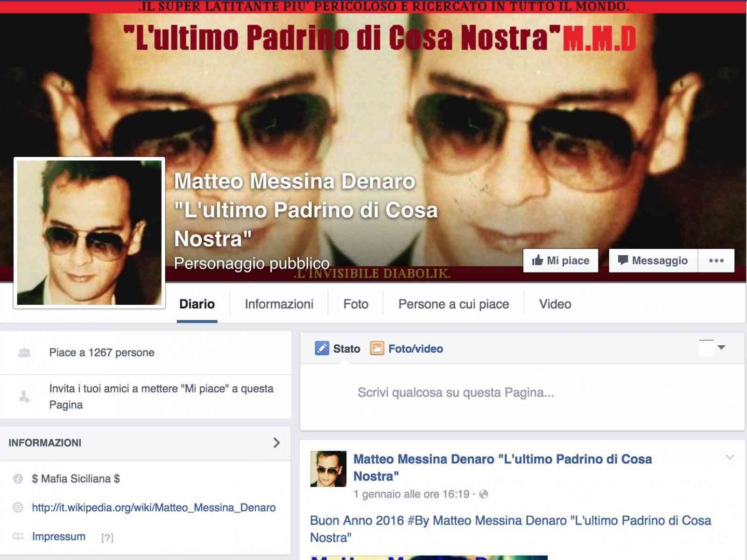Screen dimensions: 747x560
Task: Expand the INFORMAZIONI section chevron
Action: pos(277,442)
